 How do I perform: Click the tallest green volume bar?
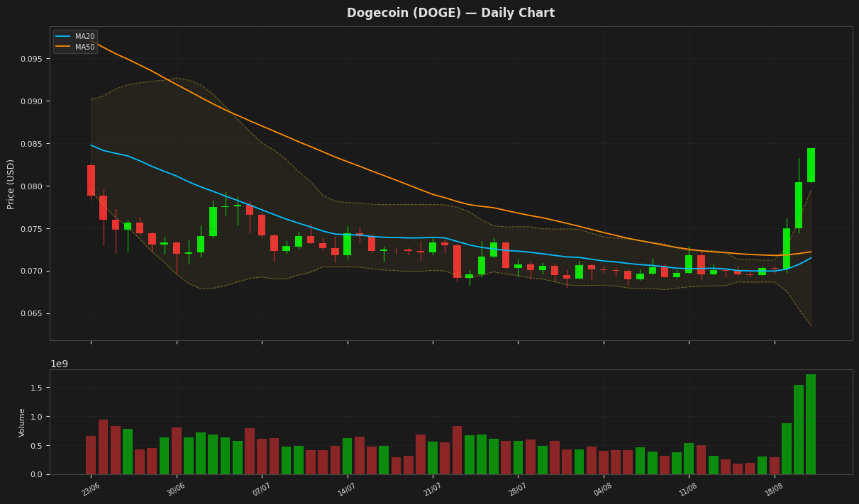[811, 424]
